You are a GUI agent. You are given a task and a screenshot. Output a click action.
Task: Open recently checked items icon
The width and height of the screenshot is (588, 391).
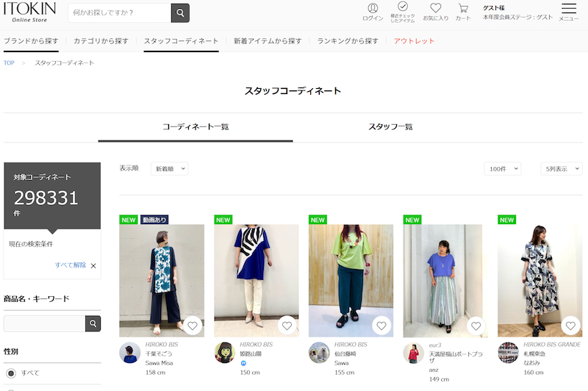pos(403,12)
